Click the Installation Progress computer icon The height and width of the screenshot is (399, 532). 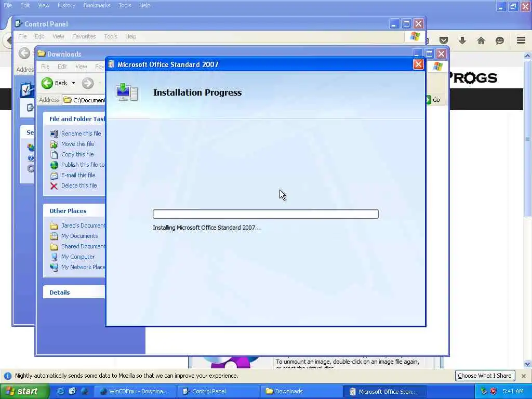point(127,92)
